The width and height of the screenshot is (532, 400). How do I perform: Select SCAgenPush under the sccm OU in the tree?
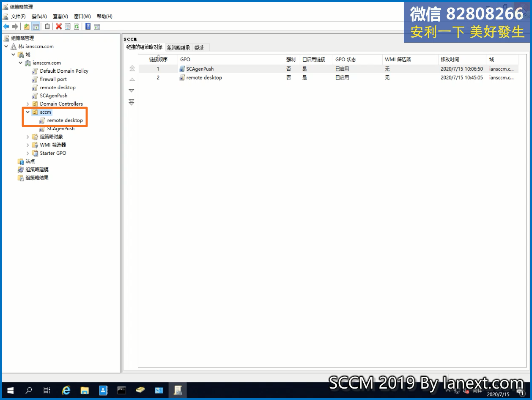(60, 129)
